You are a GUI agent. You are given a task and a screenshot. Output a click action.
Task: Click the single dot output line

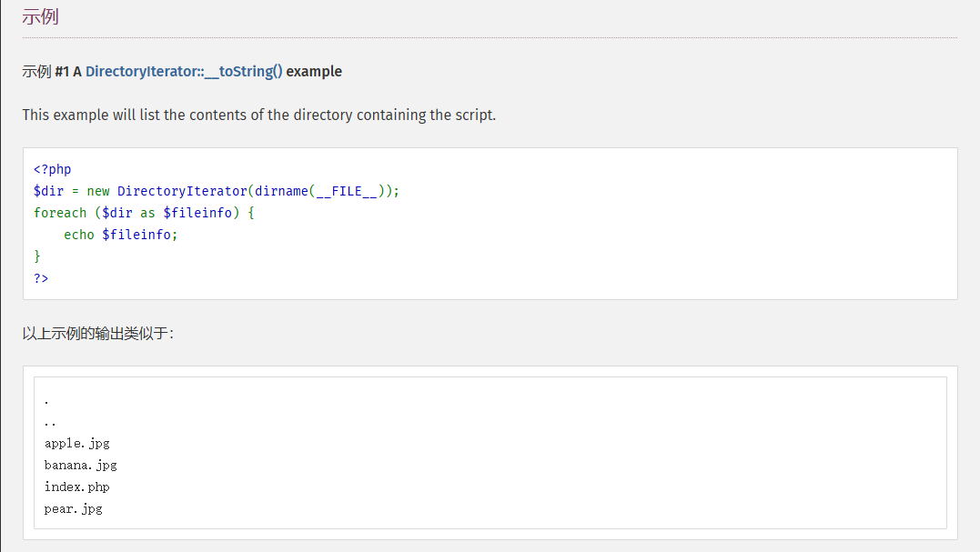tap(46, 400)
